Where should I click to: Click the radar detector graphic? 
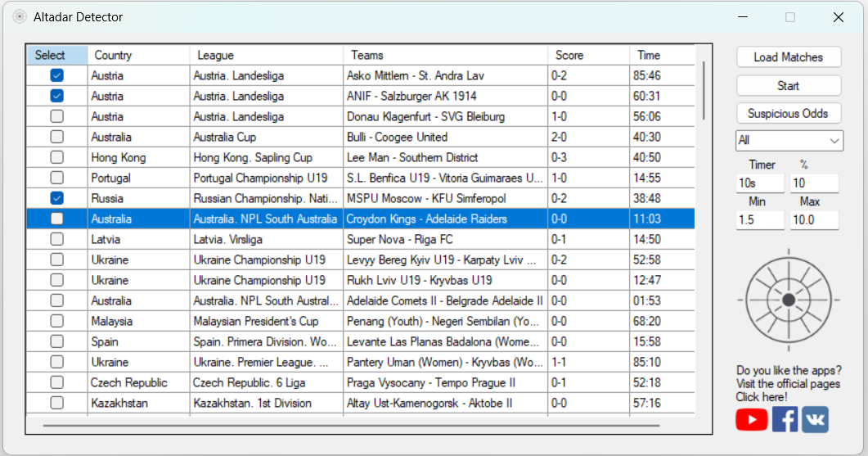pyautogui.click(x=789, y=300)
